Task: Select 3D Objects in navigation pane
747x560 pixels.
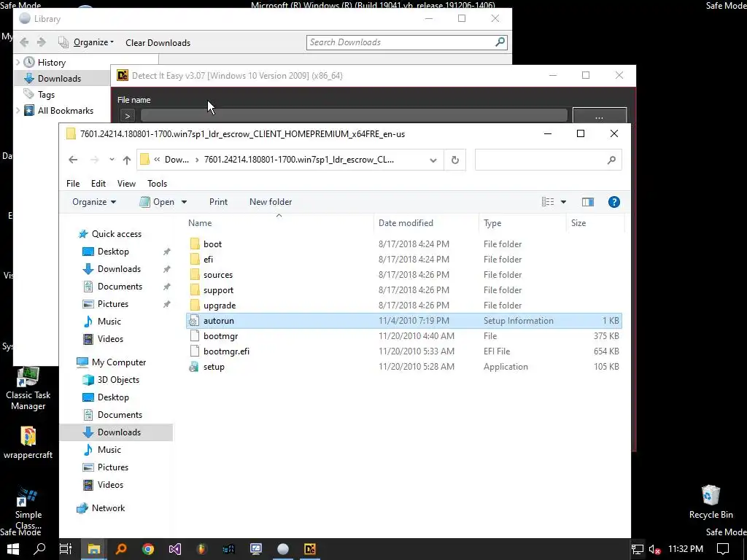Action: (x=118, y=379)
